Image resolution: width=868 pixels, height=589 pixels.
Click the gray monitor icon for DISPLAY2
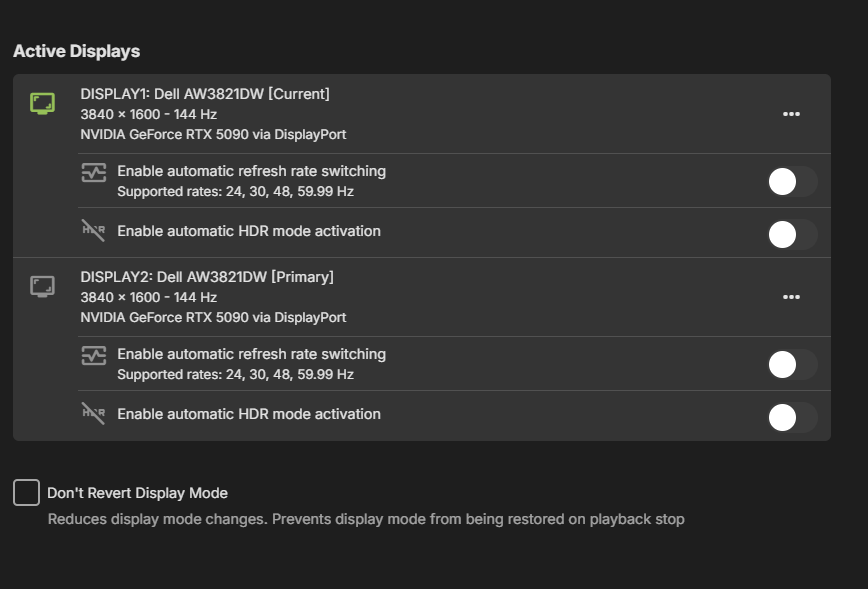[42, 287]
